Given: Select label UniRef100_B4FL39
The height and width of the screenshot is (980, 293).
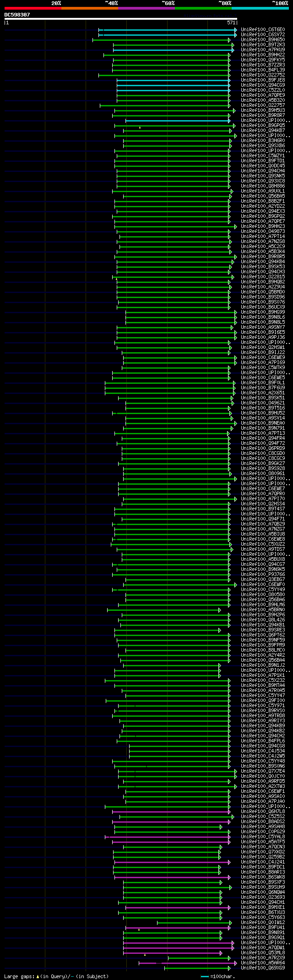Looking at the screenshot, I should [263, 70].
